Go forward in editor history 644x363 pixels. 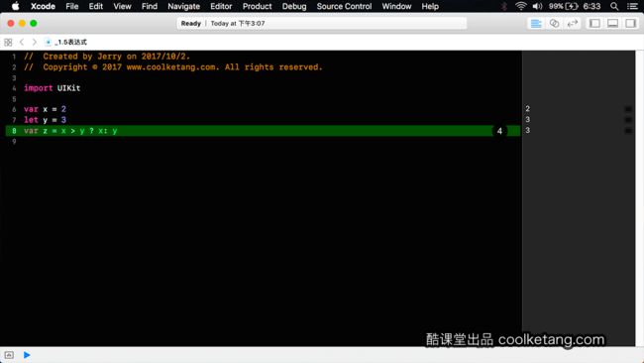tap(34, 42)
